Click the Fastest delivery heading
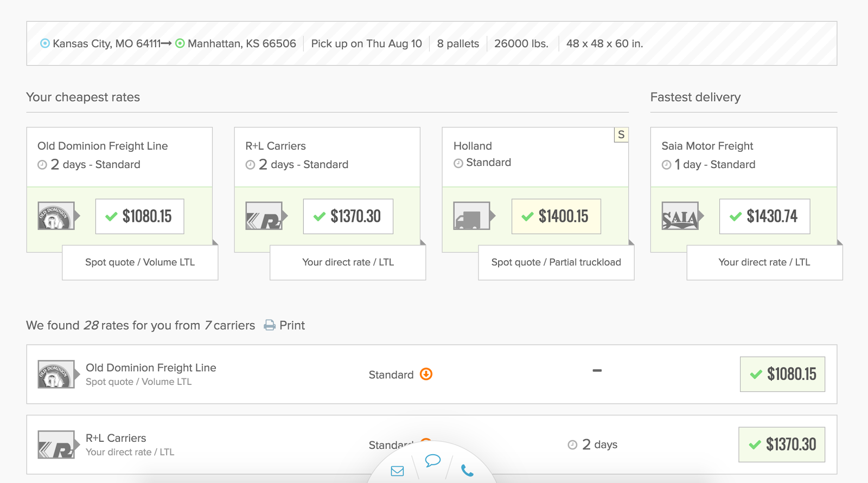This screenshot has width=868, height=483. (x=695, y=97)
